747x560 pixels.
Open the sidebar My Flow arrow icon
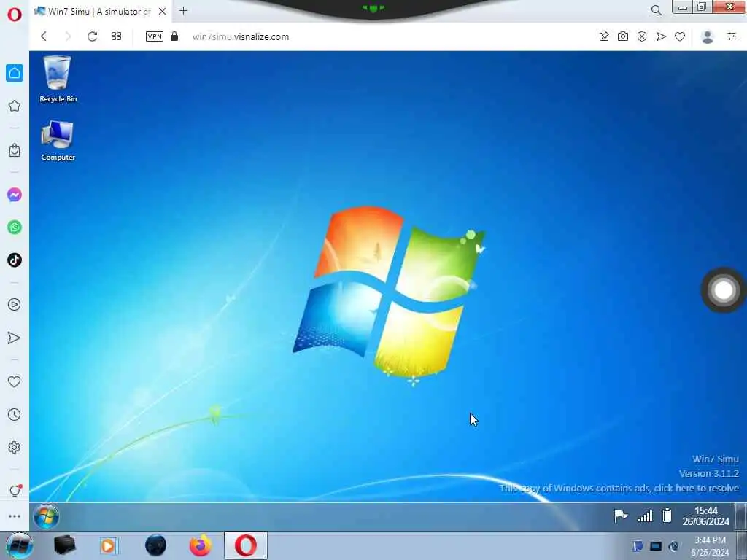tap(15, 338)
